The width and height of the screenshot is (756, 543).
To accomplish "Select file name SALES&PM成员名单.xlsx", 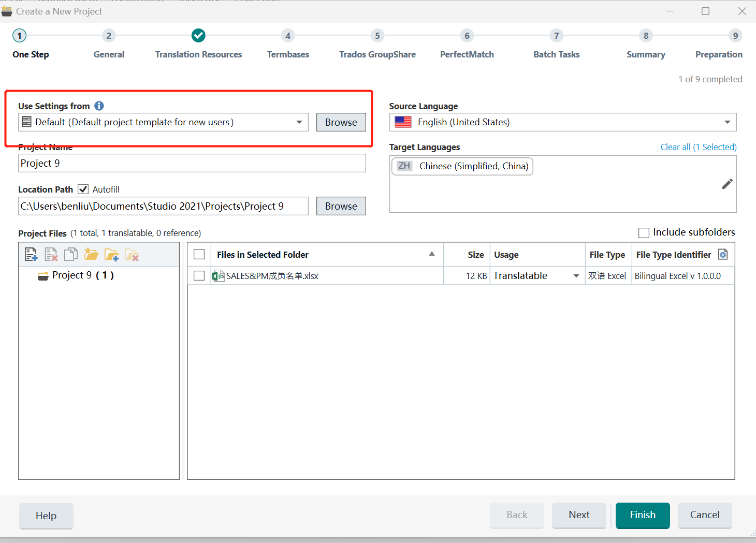I will pyautogui.click(x=272, y=276).
